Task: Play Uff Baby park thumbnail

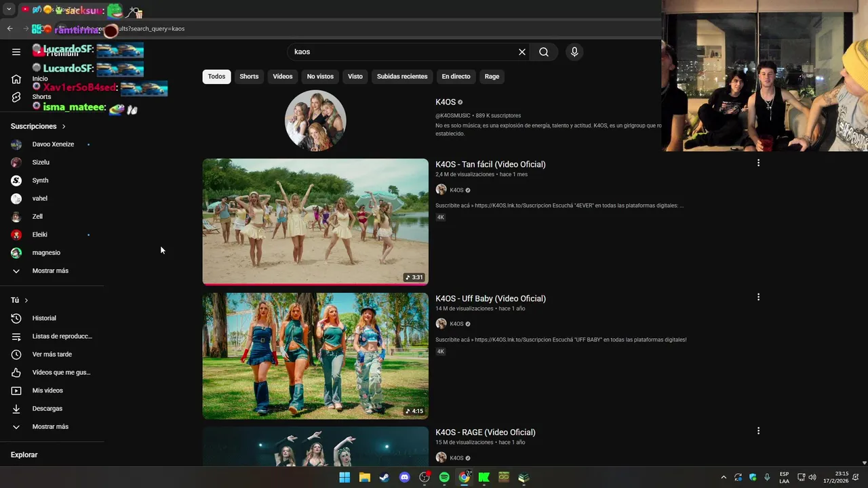Action: [x=315, y=356]
